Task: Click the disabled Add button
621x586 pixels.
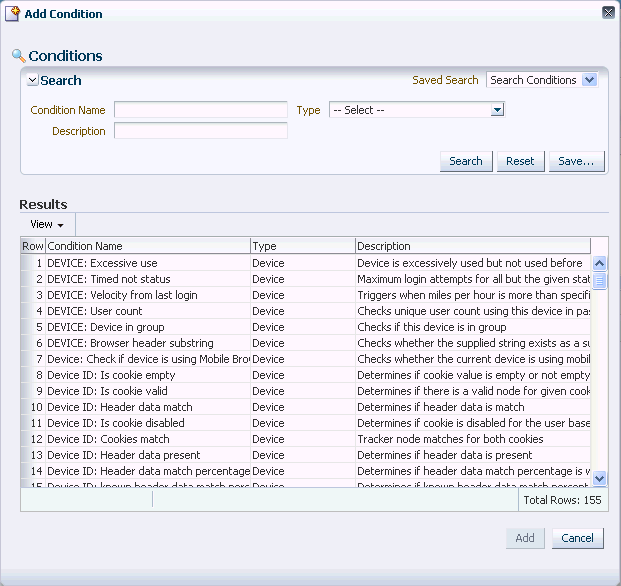Action: click(525, 538)
